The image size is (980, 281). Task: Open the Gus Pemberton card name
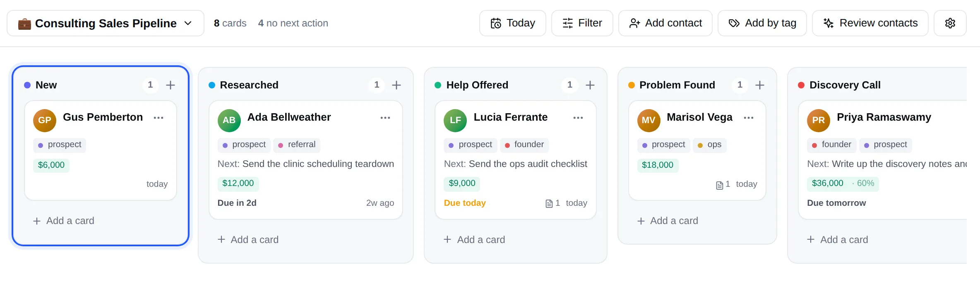[103, 117]
